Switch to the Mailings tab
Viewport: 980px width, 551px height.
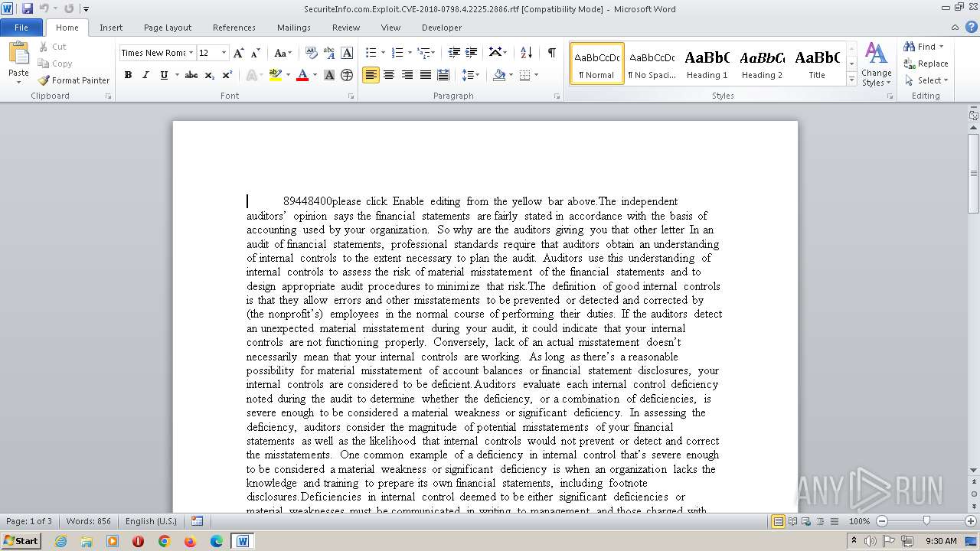tap(294, 28)
